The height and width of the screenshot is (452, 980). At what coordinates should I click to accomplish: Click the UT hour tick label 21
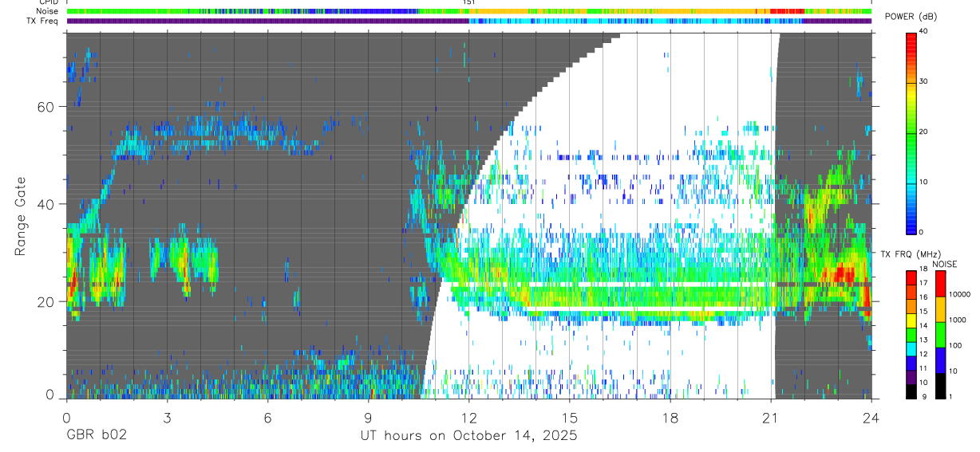770,417
